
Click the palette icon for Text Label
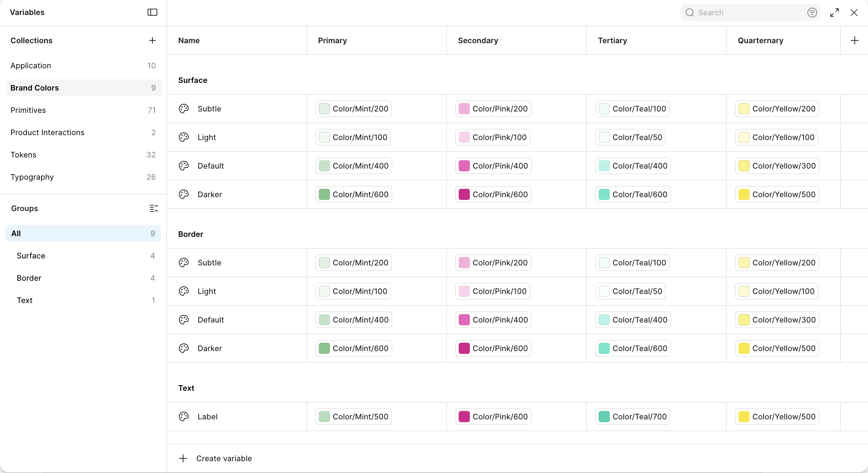coord(184,417)
